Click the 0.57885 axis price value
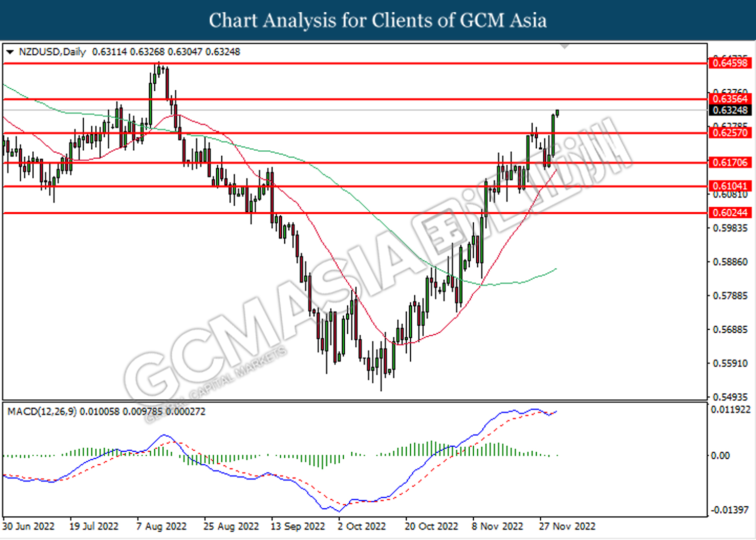Screen dimensions: 756x540 point(730,296)
